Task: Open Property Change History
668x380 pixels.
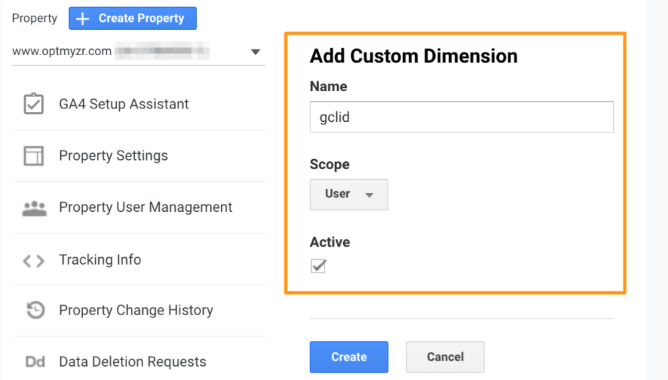Action: [136, 310]
